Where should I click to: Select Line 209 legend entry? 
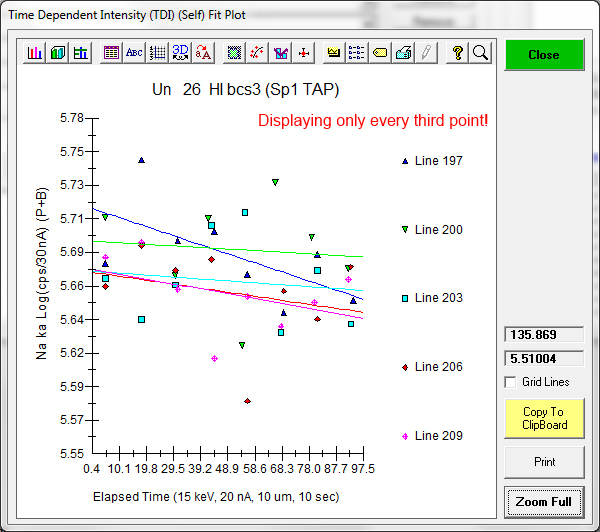pos(438,436)
